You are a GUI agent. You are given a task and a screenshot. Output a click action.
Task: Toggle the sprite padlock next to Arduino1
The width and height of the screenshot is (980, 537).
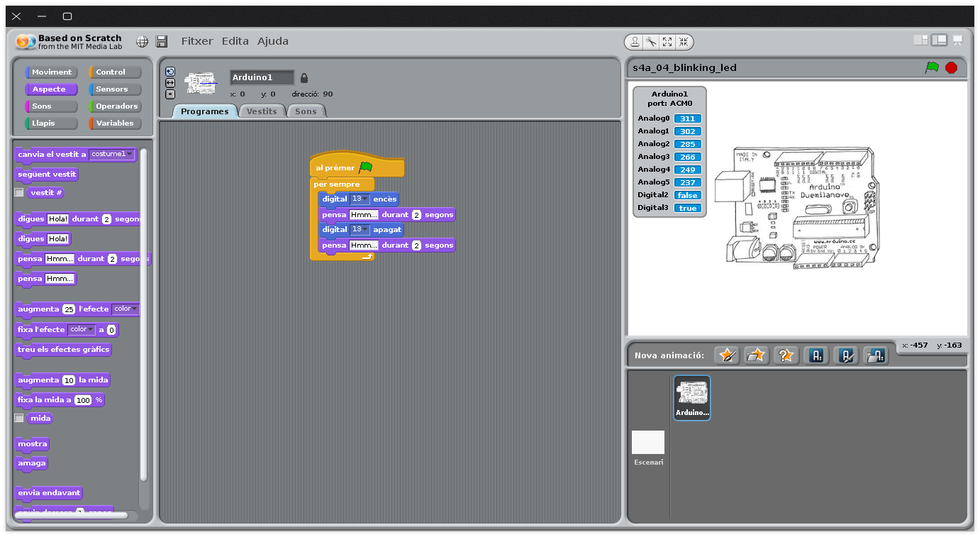(304, 78)
